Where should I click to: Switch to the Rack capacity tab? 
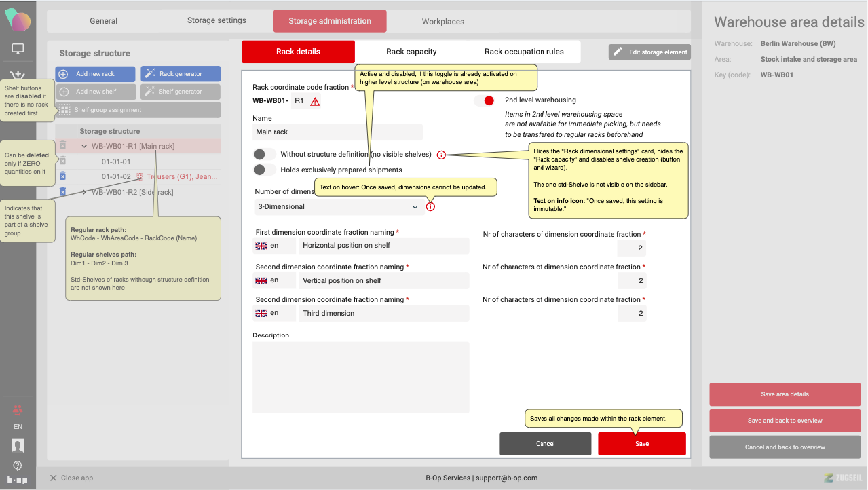411,52
